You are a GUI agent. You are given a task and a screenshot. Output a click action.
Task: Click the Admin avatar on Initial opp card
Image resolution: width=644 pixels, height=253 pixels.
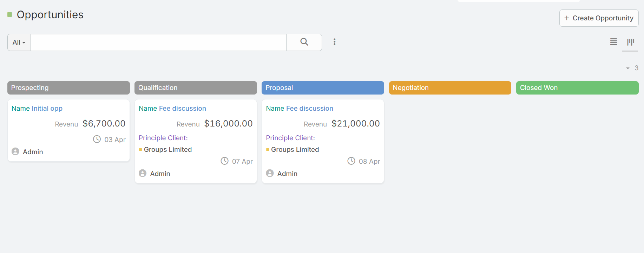click(x=15, y=151)
